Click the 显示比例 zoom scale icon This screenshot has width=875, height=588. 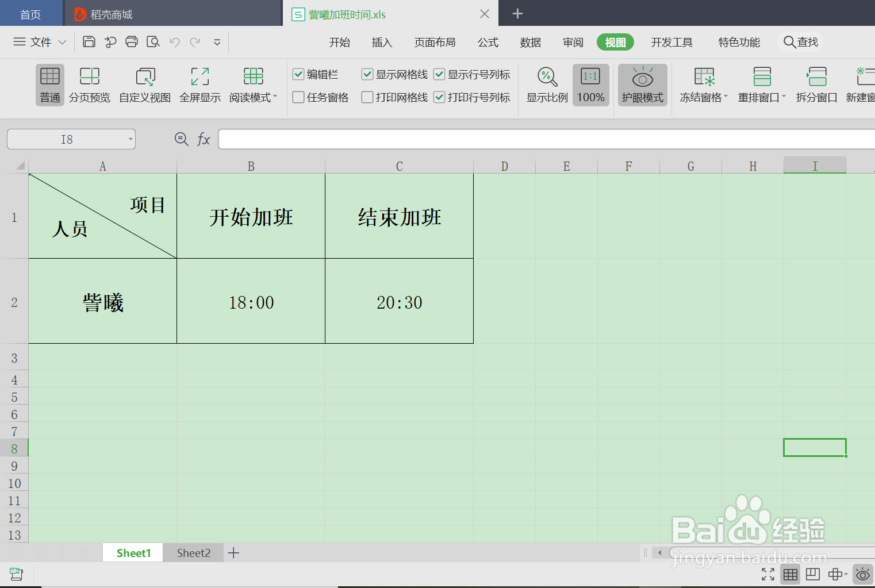tap(546, 85)
